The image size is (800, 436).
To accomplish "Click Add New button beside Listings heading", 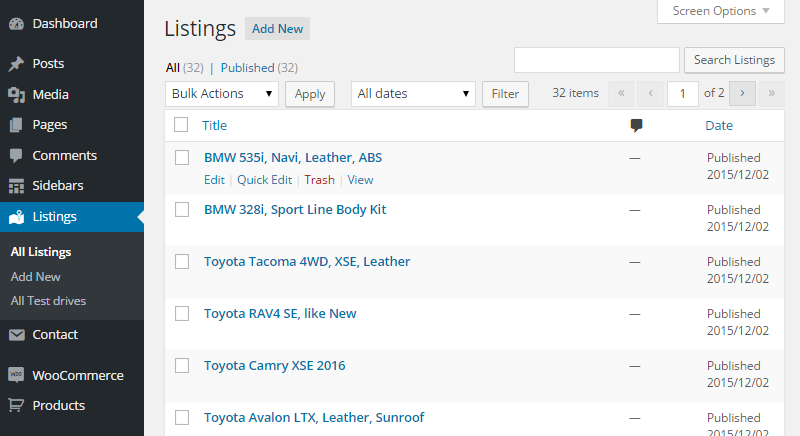I will click(278, 29).
